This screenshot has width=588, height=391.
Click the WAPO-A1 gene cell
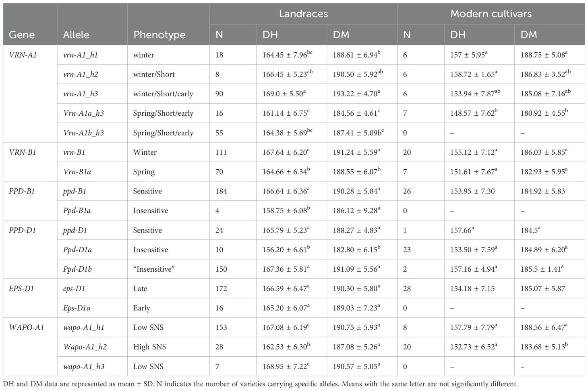pos(24,327)
